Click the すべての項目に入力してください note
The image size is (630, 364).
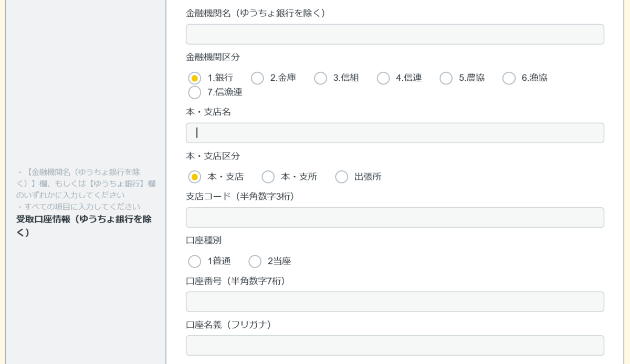78,206
